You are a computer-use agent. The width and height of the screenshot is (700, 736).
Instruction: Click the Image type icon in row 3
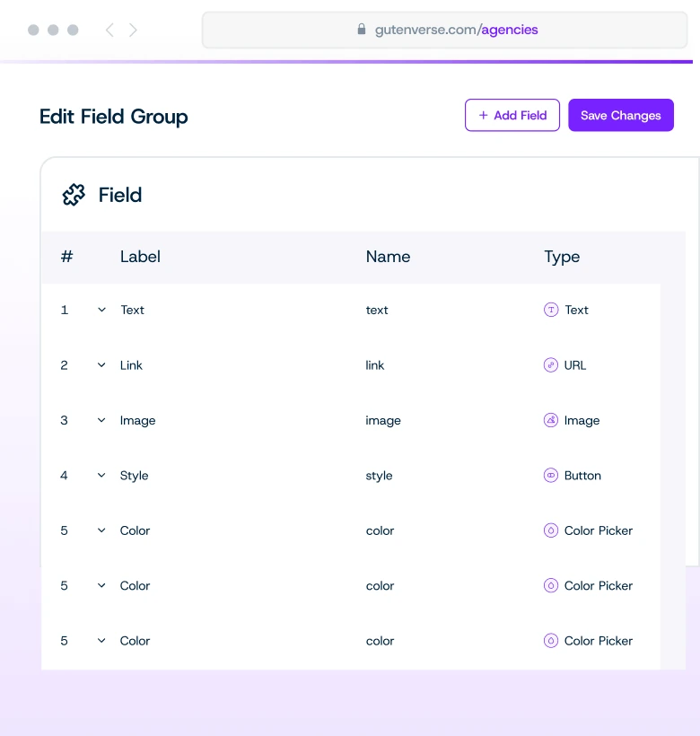pos(551,420)
